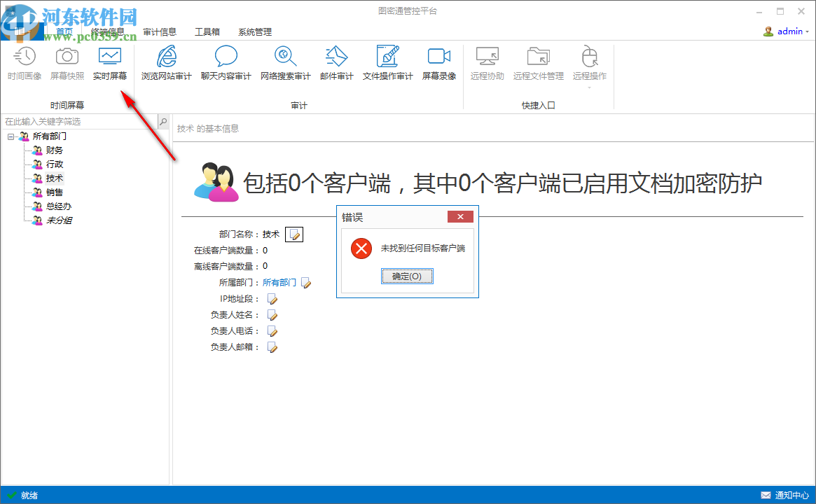Open 浏览网站审计 web browsing audit

tap(165, 63)
